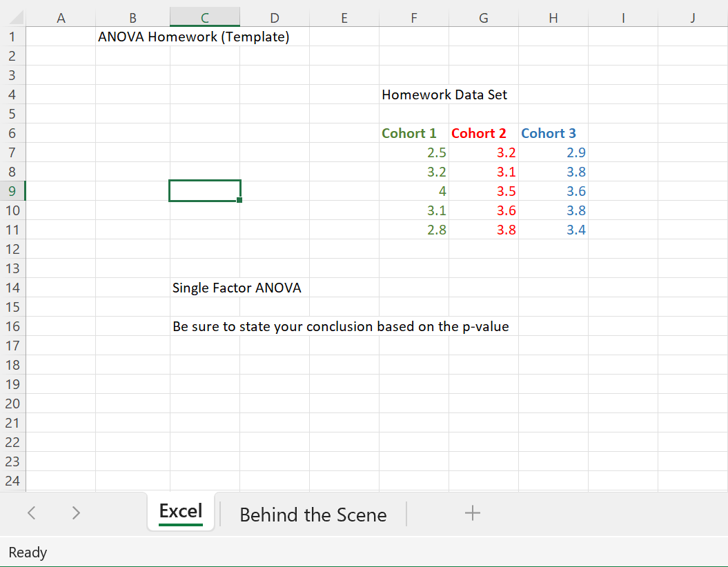The width and height of the screenshot is (728, 567).
Task: Click Cohort 3 value 3.8 in row 10
Action: pos(553,210)
